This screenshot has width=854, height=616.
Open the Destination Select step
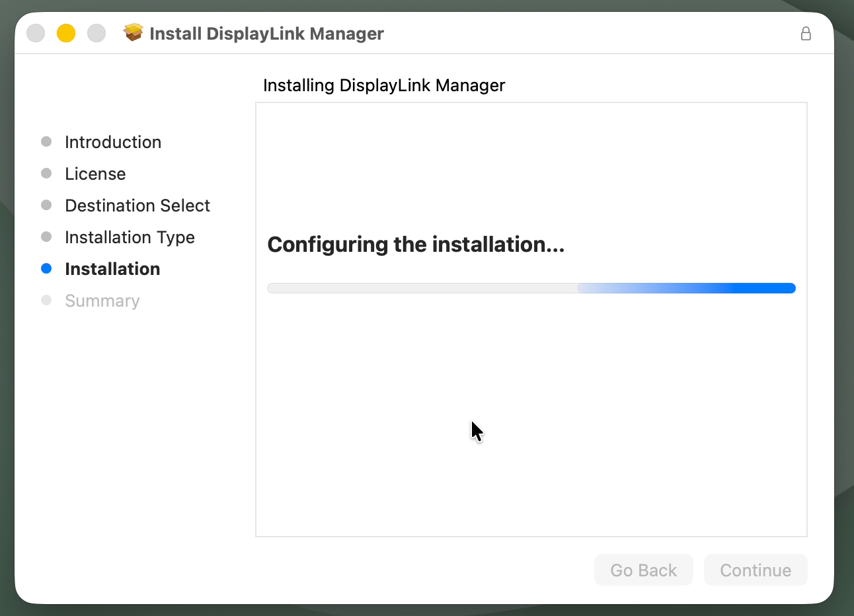coord(137,205)
